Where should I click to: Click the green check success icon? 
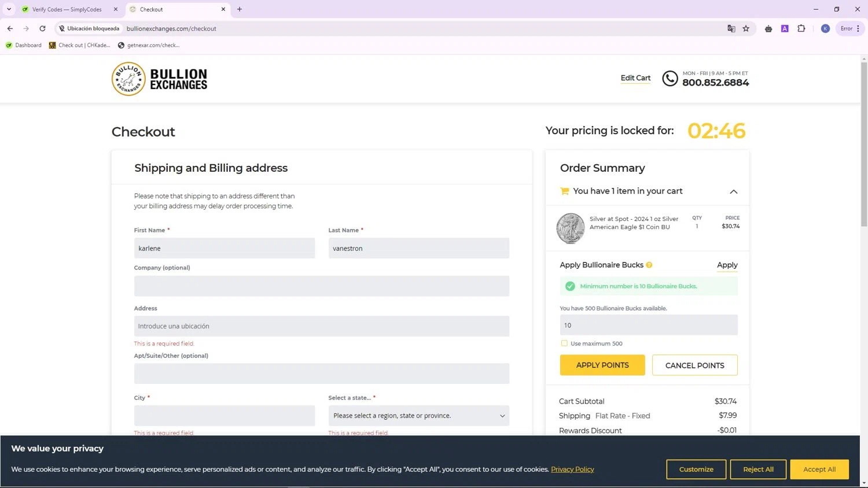pyautogui.click(x=570, y=286)
